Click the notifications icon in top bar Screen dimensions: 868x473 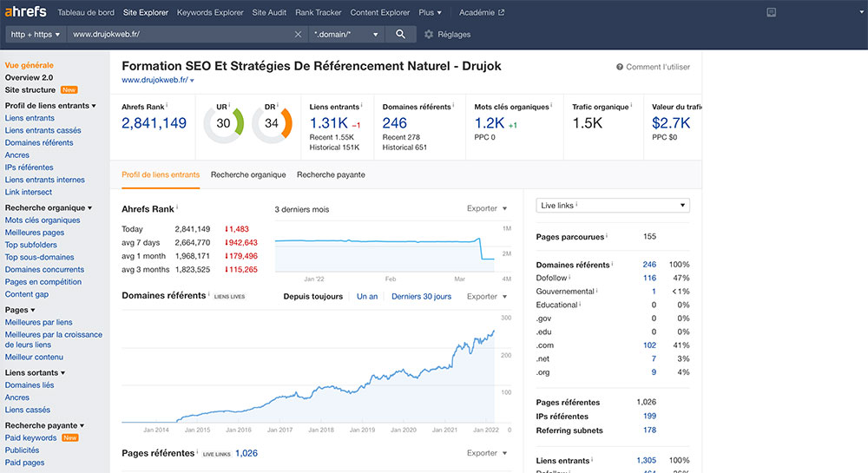tap(771, 12)
